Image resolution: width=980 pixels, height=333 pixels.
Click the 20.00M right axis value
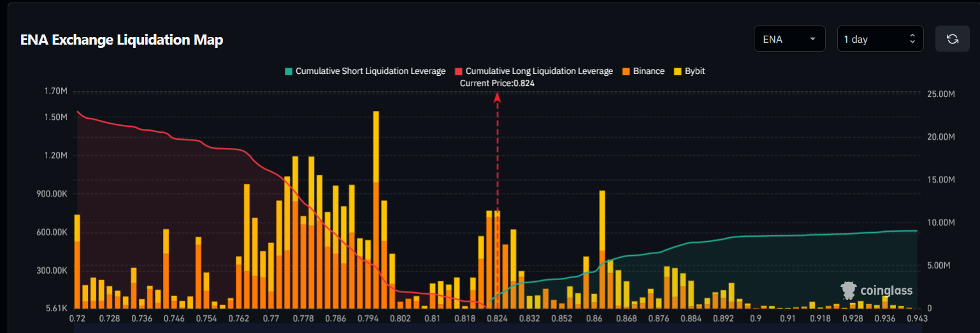click(940, 137)
